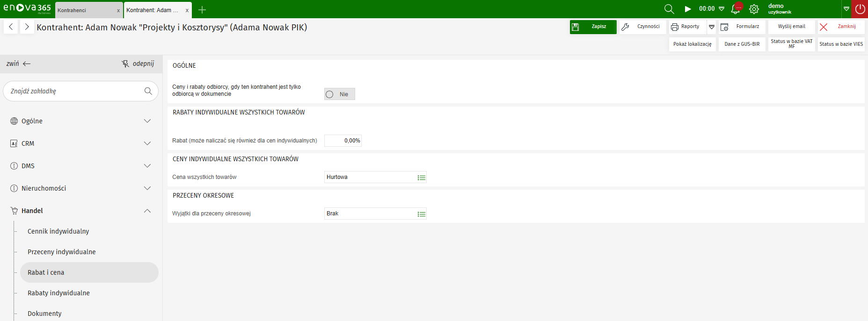Go to previous record arrow

coord(11,27)
